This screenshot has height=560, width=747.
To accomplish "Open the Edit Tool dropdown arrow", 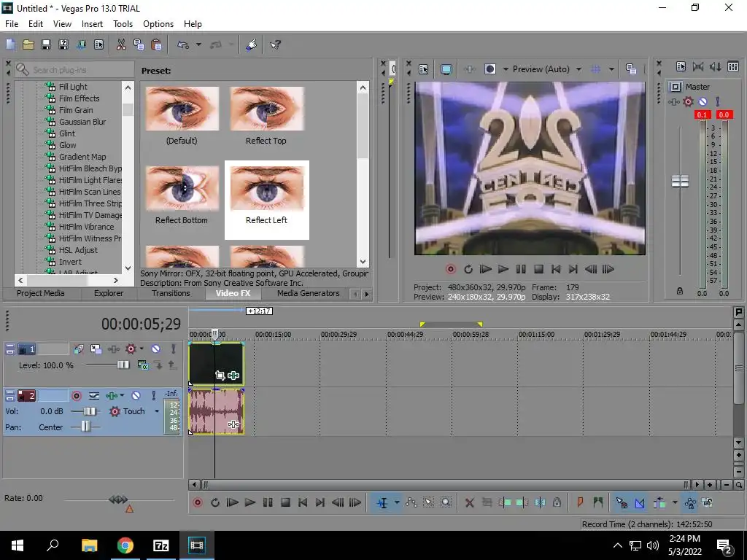I will pyautogui.click(x=397, y=502).
